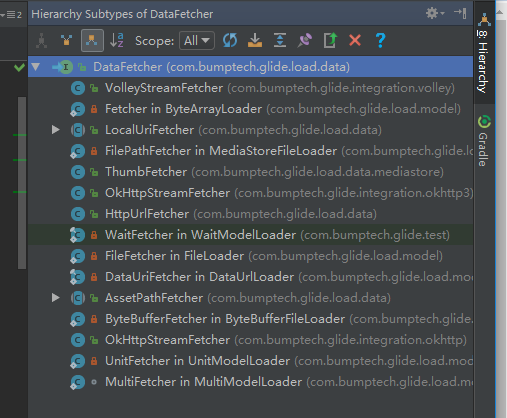Select DataFetcher root interface row
507x418 pixels.
pyautogui.click(x=250, y=67)
